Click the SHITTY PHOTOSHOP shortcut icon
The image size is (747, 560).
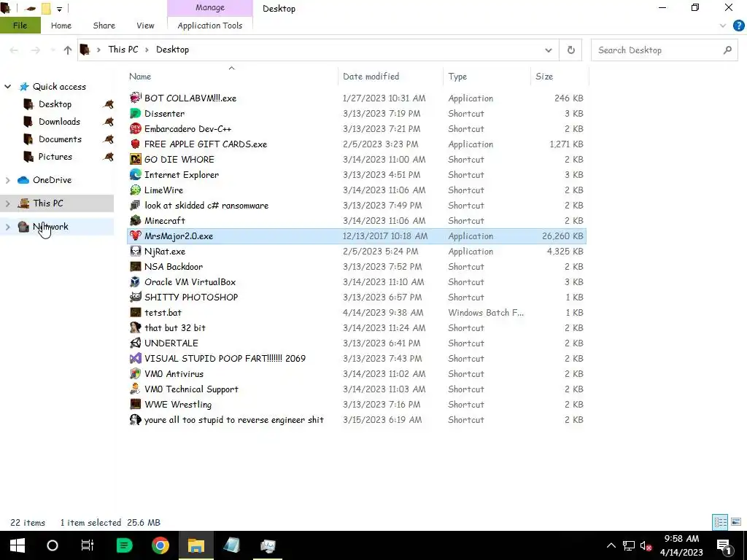pyautogui.click(x=135, y=297)
